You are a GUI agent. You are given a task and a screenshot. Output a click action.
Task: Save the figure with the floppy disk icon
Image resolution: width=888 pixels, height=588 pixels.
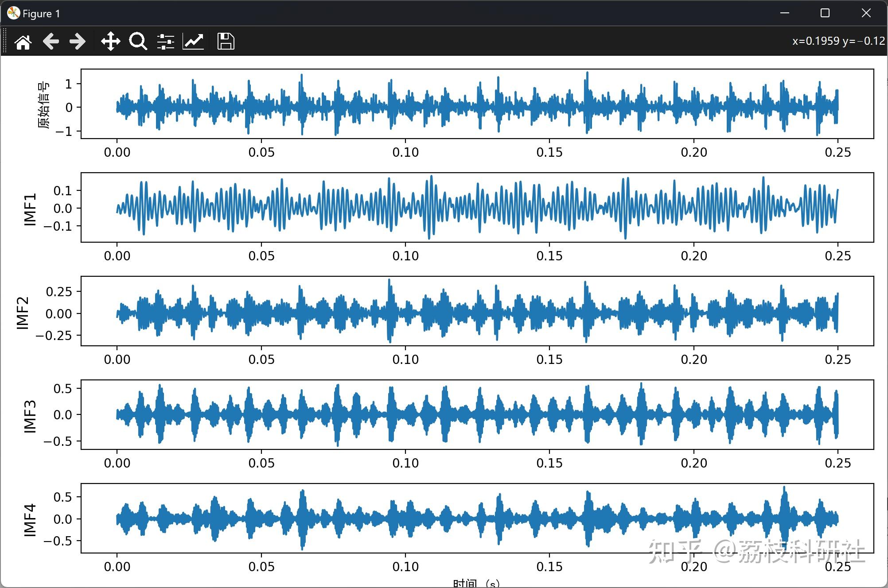pos(226,42)
